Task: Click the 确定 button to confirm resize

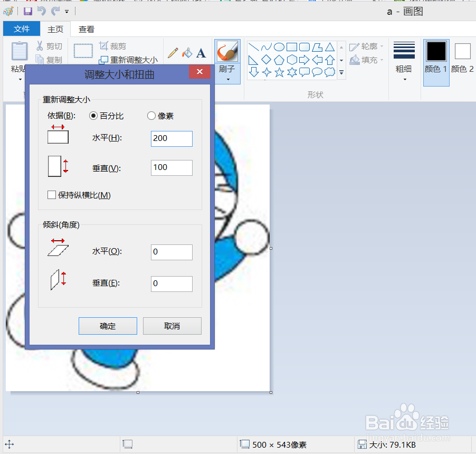Action: click(x=108, y=326)
